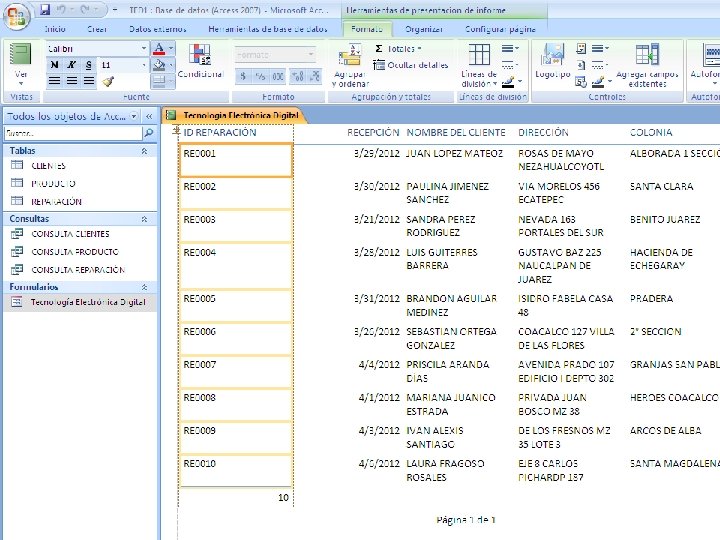This screenshot has height=540, width=720.
Task: Apply the fill bucket background color
Action: click(158, 65)
